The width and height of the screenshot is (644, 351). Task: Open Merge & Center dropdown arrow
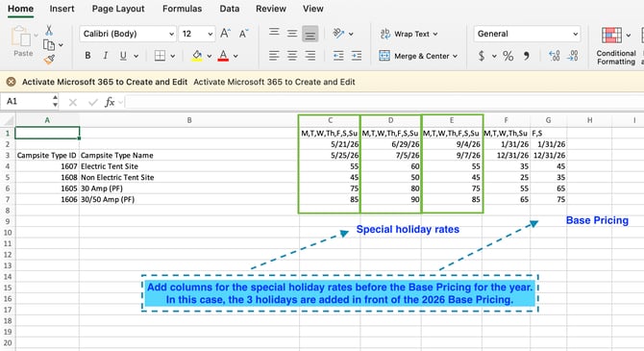(x=455, y=56)
